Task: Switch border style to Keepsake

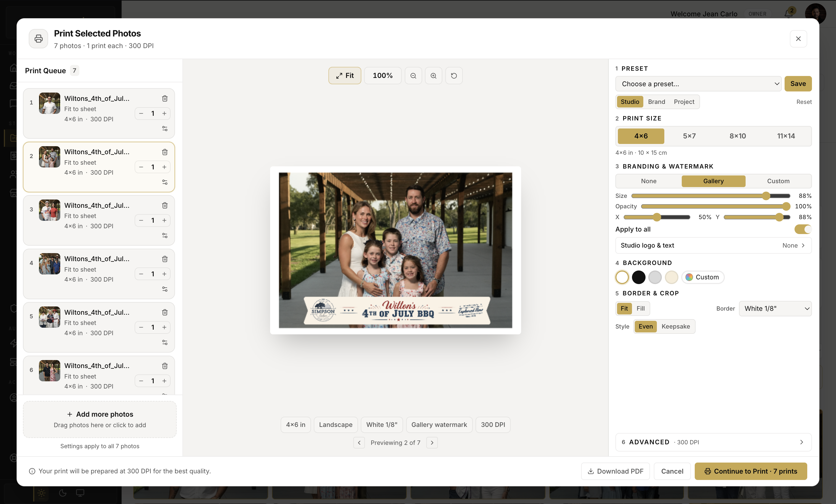Action: pyautogui.click(x=676, y=326)
